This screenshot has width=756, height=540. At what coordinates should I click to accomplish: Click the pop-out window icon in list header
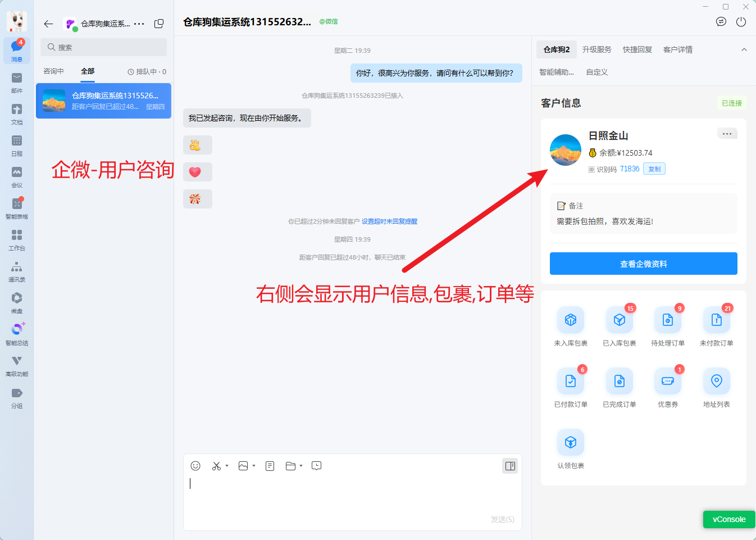click(159, 24)
